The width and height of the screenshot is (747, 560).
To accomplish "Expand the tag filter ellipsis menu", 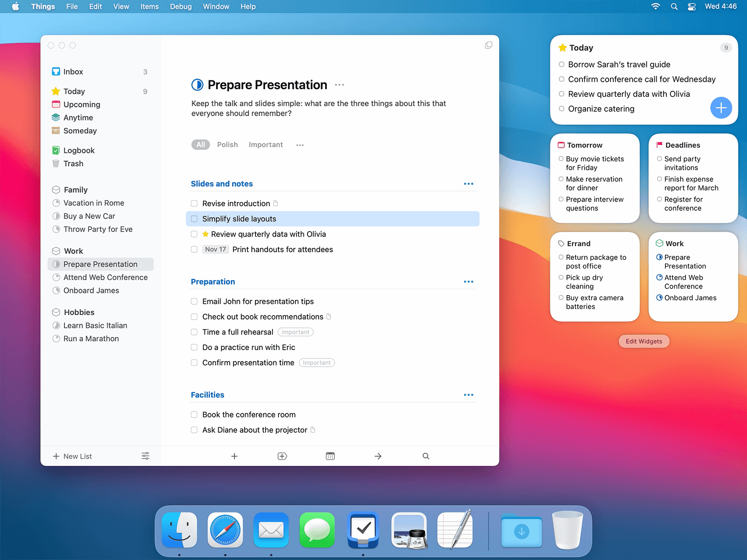I will click(299, 144).
